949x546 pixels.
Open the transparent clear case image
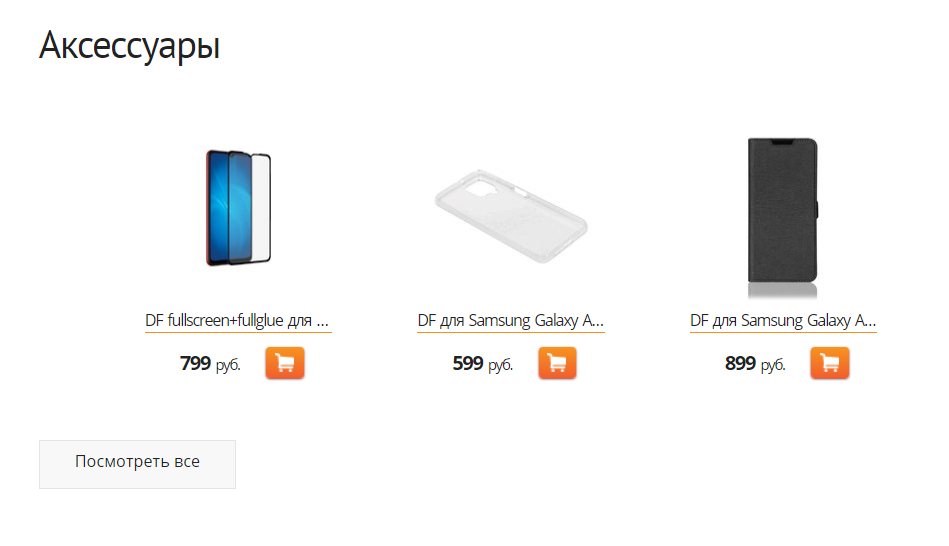point(511,216)
